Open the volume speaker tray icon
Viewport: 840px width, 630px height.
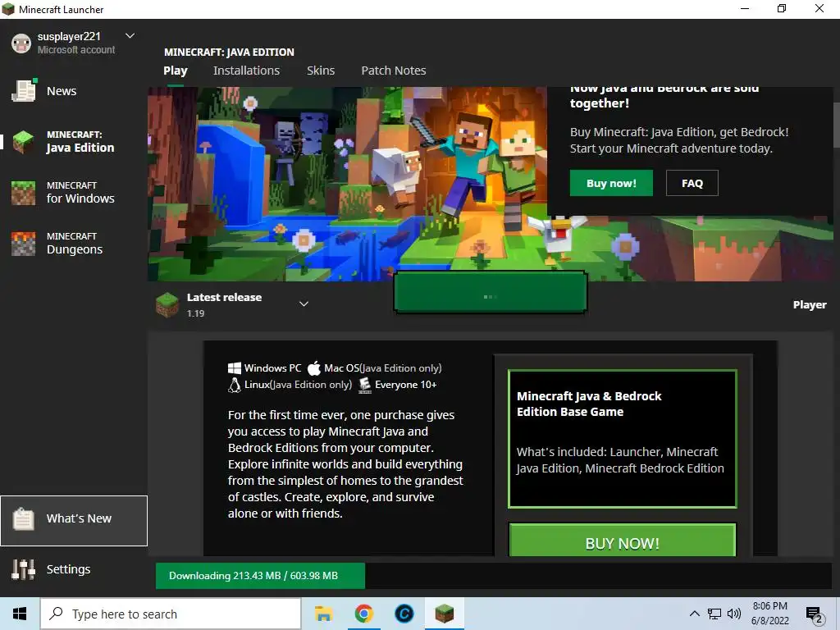[734, 614]
